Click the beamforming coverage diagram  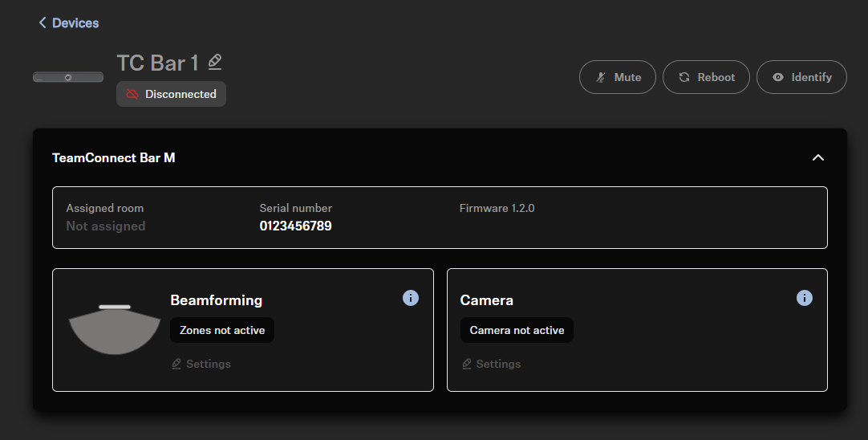115,329
